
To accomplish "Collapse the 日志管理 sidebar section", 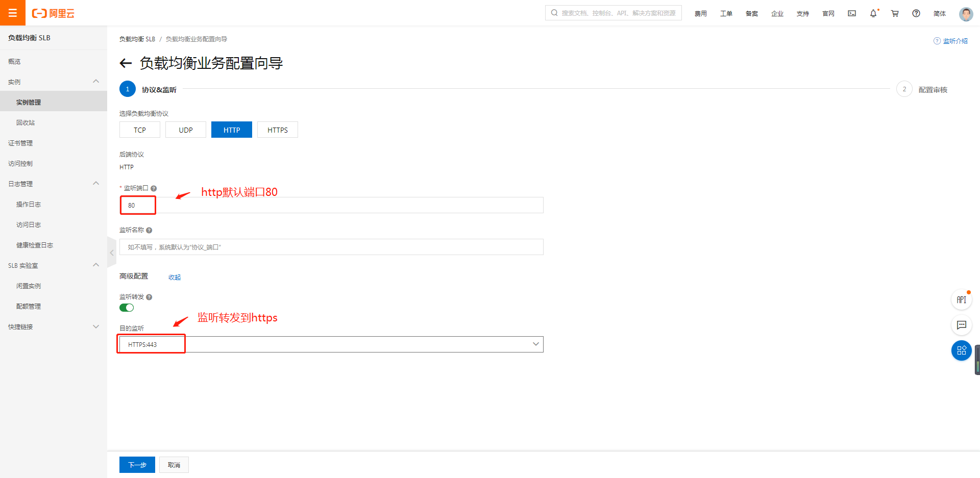I will 96,184.
